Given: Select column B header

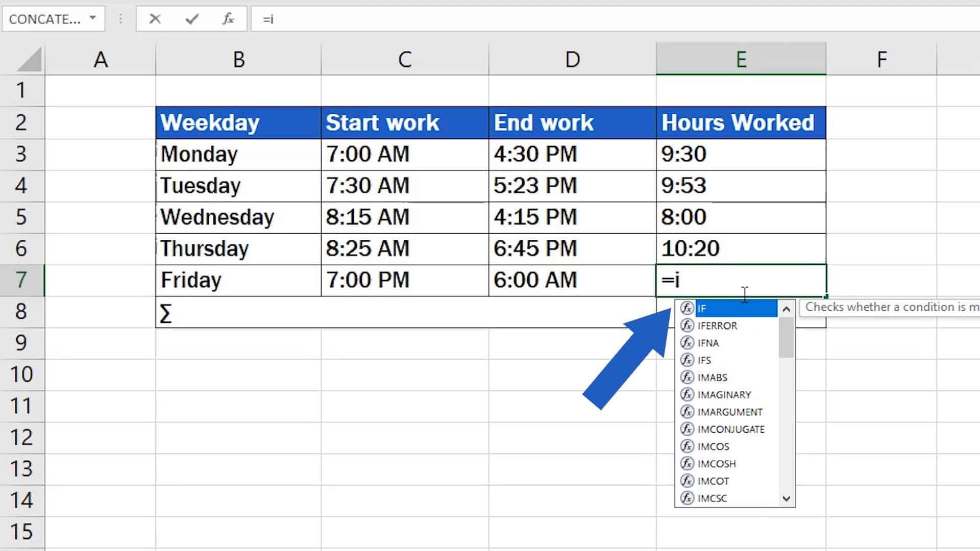Looking at the screenshot, I should [x=238, y=59].
